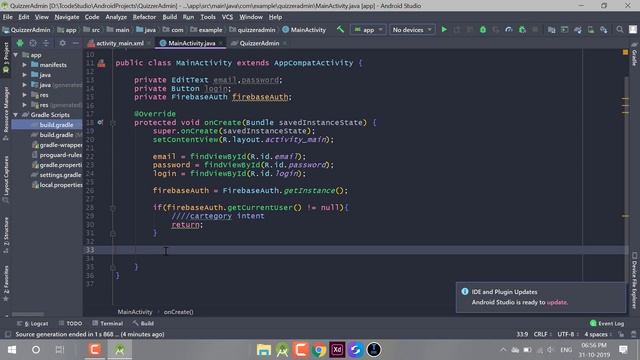Click the Android view icon in the project panel
The width and height of the screenshot is (640, 360).
(20, 43)
